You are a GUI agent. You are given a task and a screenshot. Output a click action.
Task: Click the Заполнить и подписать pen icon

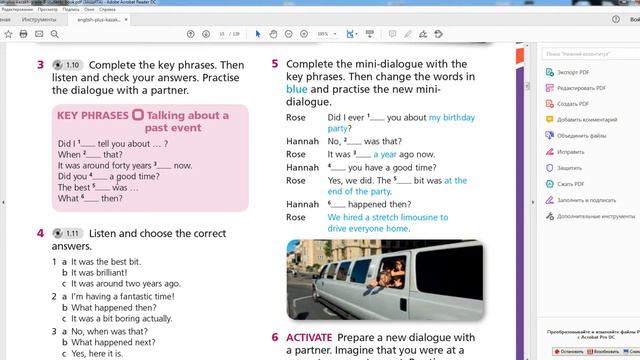coord(549,200)
